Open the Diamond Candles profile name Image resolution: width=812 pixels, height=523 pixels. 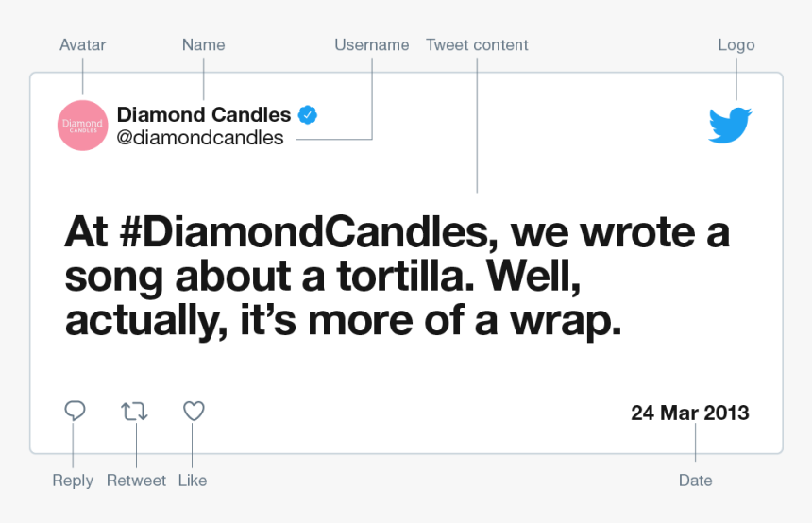[204, 115]
